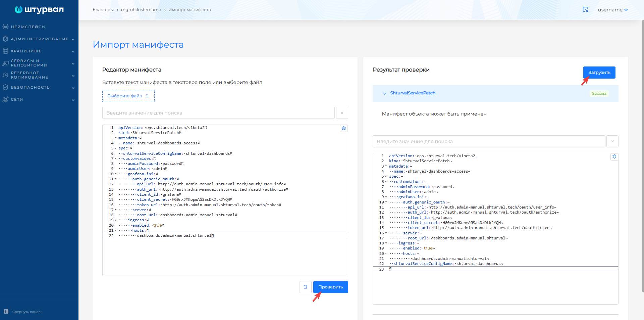Image resolution: width=644 pixels, height=320 pixels.
Task: Clear the result panel search field
Action: tap(612, 141)
